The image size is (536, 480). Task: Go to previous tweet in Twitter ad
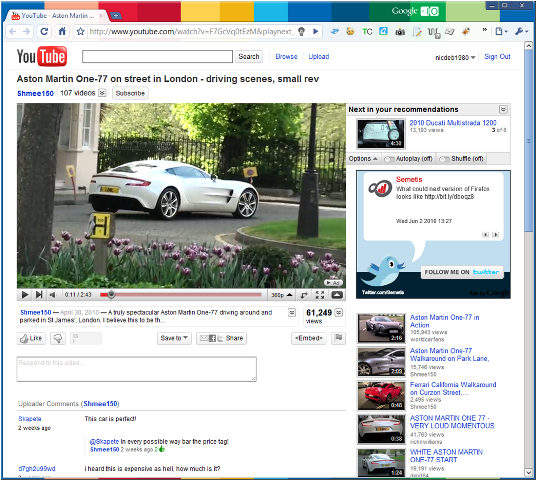(x=485, y=235)
